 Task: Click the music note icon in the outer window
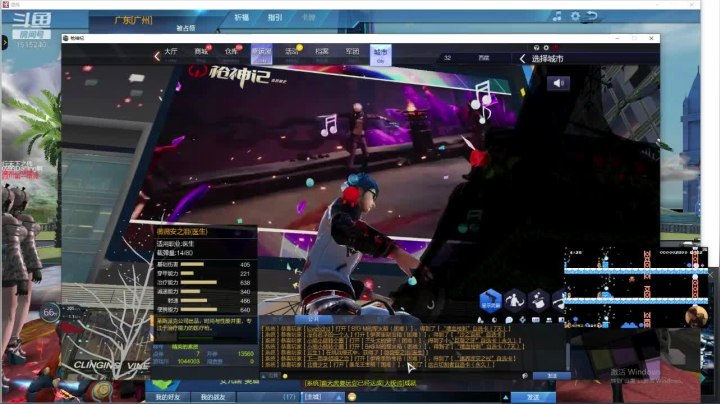557,17
